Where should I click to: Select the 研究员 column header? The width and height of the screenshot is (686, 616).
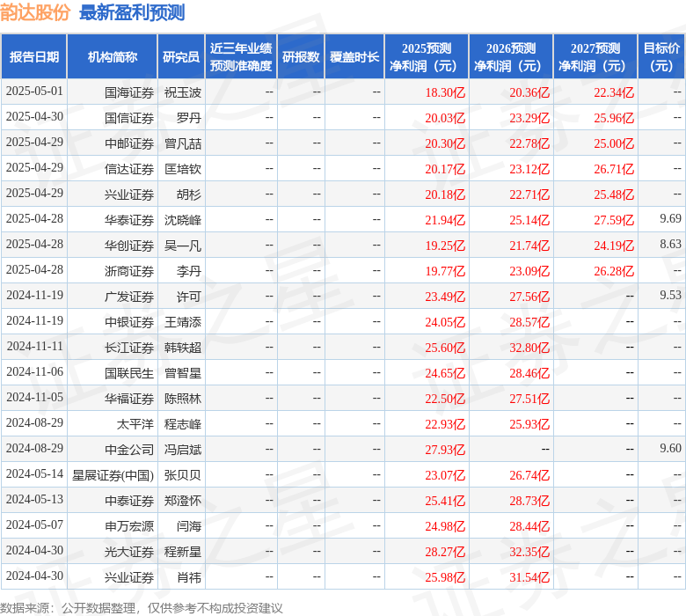click(x=181, y=57)
